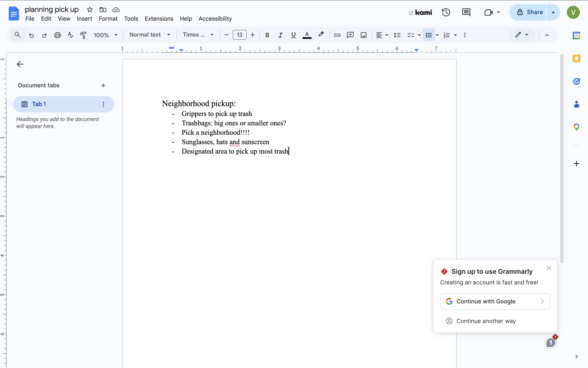The image size is (588, 368).
Task: Open version history clock icon
Action: (446, 12)
